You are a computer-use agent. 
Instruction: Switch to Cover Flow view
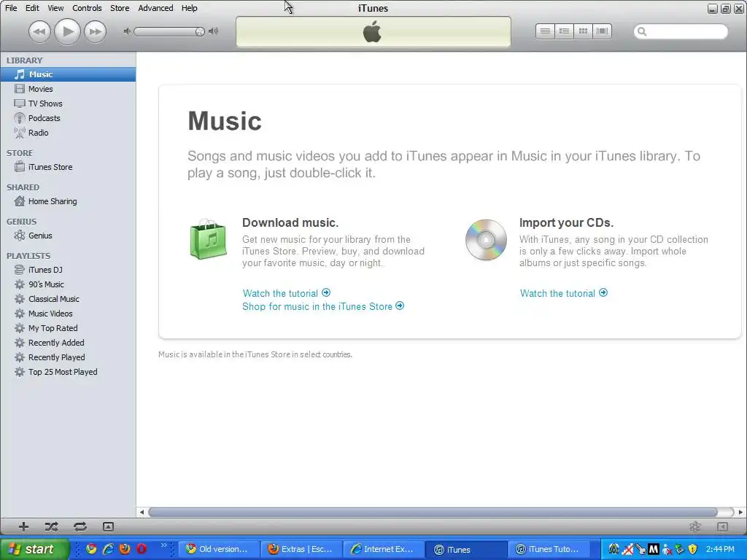(x=602, y=31)
